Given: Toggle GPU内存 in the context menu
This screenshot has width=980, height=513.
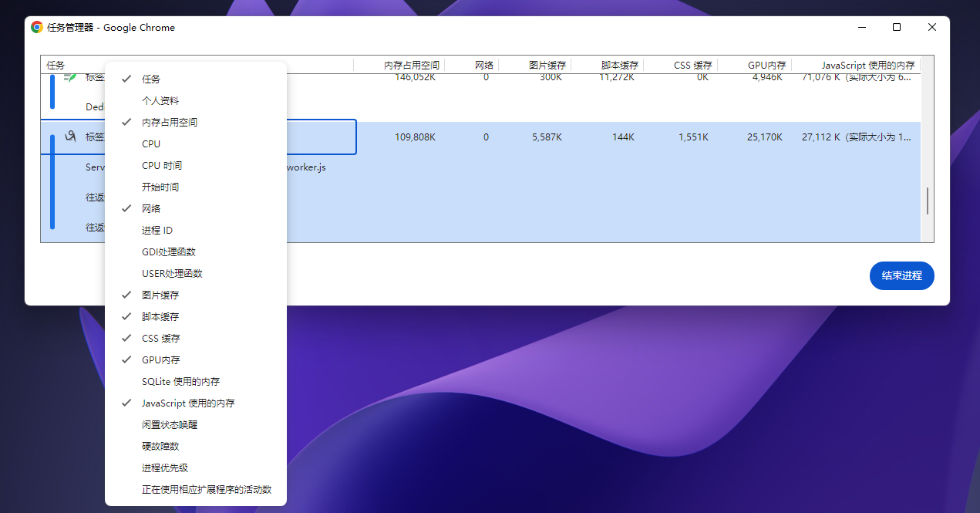Looking at the screenshot, I should pos(196,359).
